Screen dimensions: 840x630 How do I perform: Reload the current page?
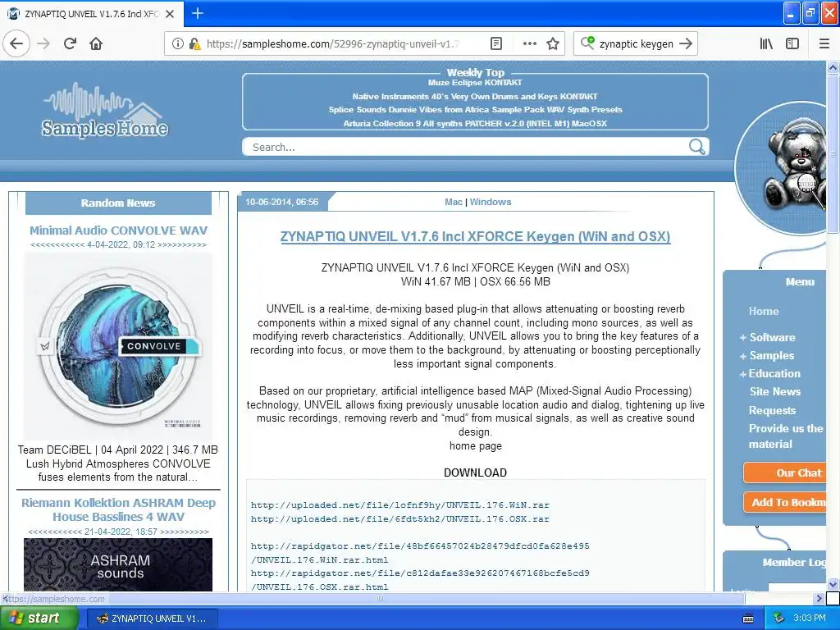(x=70, y=44)
